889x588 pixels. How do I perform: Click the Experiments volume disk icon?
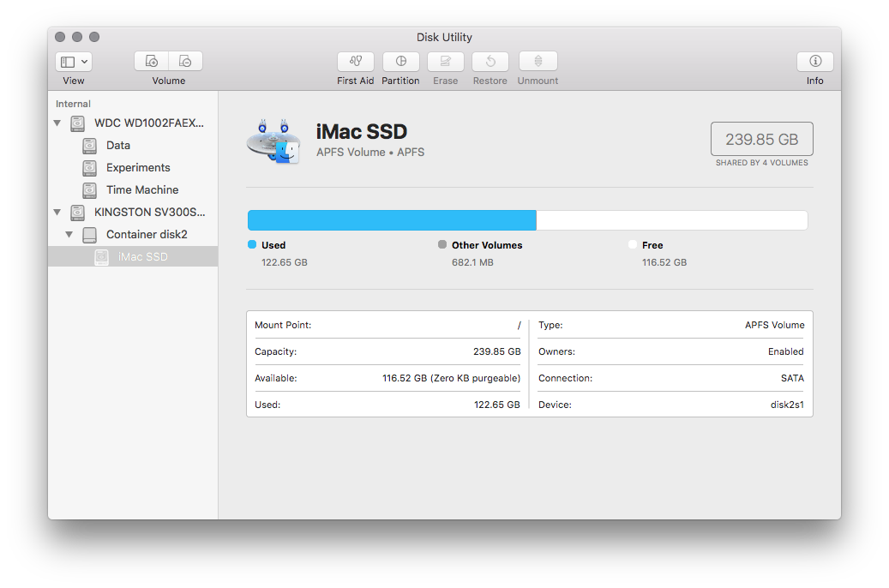[x=89, y=168]
